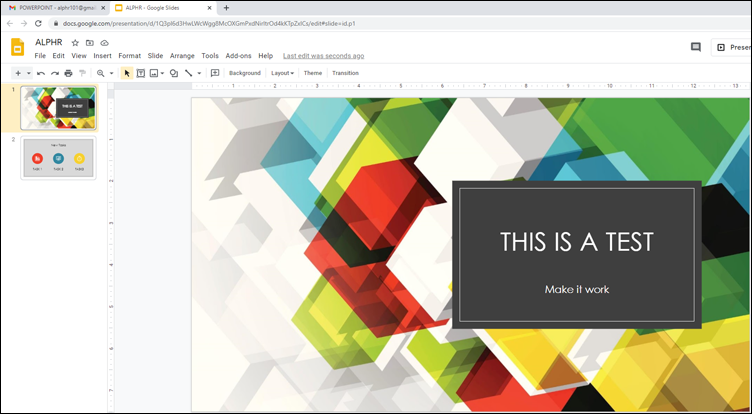The height and width of the screenshot is (414, 752).
Task: Close the Gmail POWERPOINT browser tab
Action: [x=103, y=8]
